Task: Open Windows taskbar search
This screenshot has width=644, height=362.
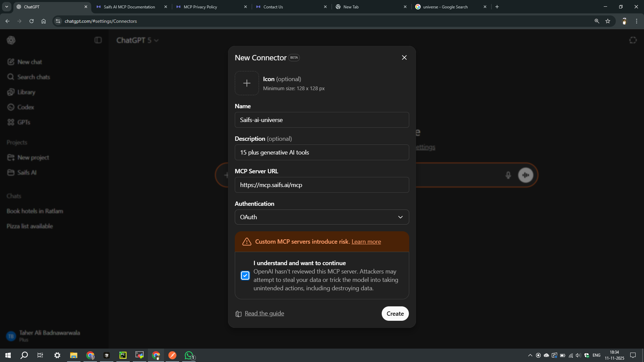Action: coord(24,355)
